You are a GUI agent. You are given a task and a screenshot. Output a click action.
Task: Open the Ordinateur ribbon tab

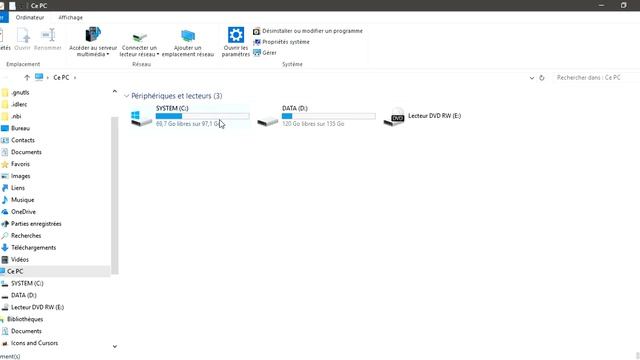30,18
